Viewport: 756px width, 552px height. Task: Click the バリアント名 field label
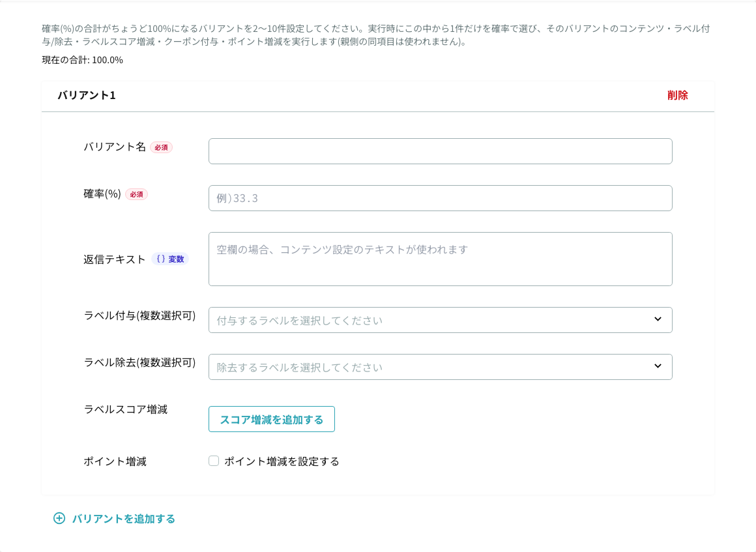click(115, 147)
